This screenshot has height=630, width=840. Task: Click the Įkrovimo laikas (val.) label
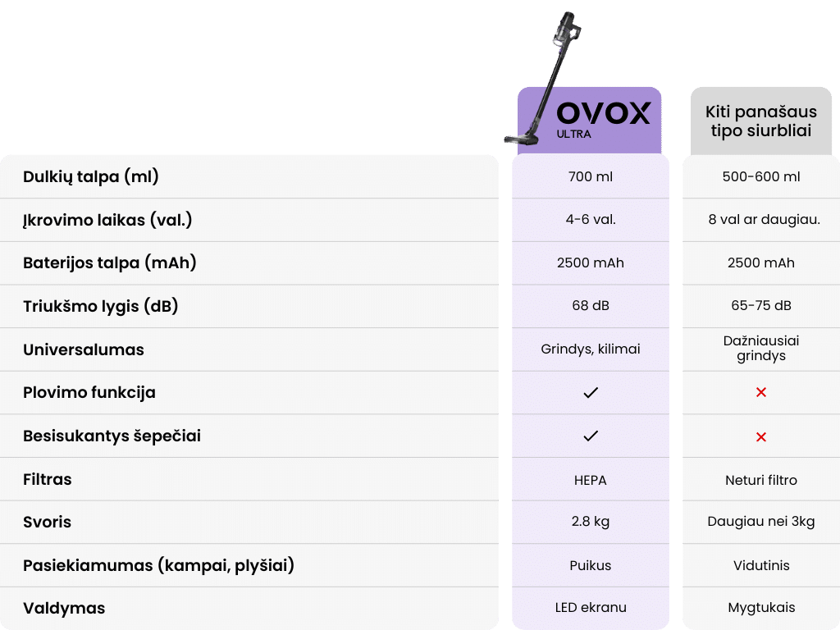point(107,220)
